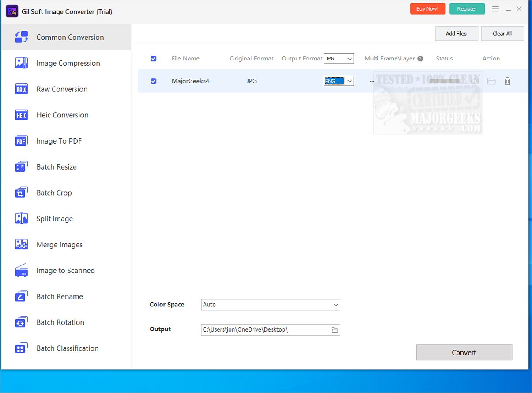Click the Action column header
The height and width of the screenshot is (393, 532).
[x=491, y=58]
